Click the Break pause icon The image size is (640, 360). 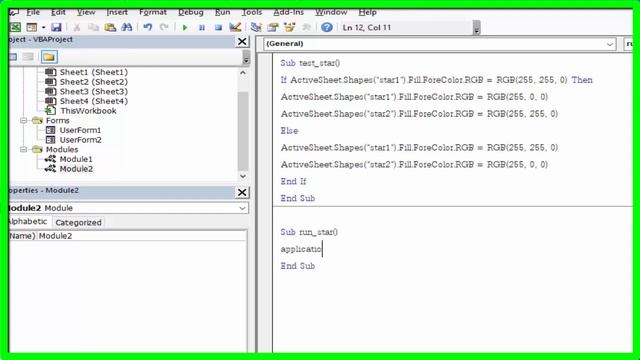pyautogui.click(x=202, y=27)
